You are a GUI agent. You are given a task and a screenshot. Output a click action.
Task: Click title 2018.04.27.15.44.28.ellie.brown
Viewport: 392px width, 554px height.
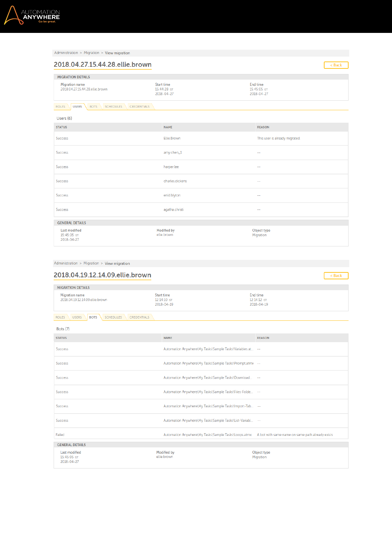click(x=103, y=64)
